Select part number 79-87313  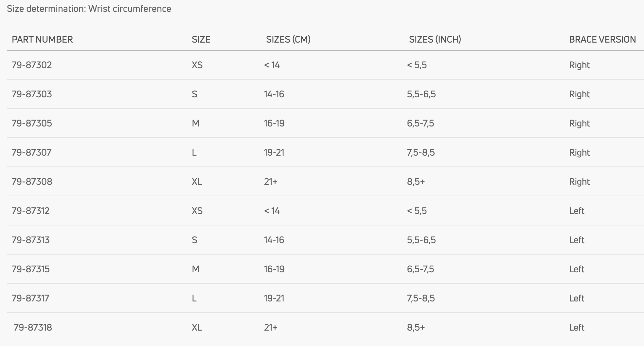pyautogui.click(x=30, y=240)
